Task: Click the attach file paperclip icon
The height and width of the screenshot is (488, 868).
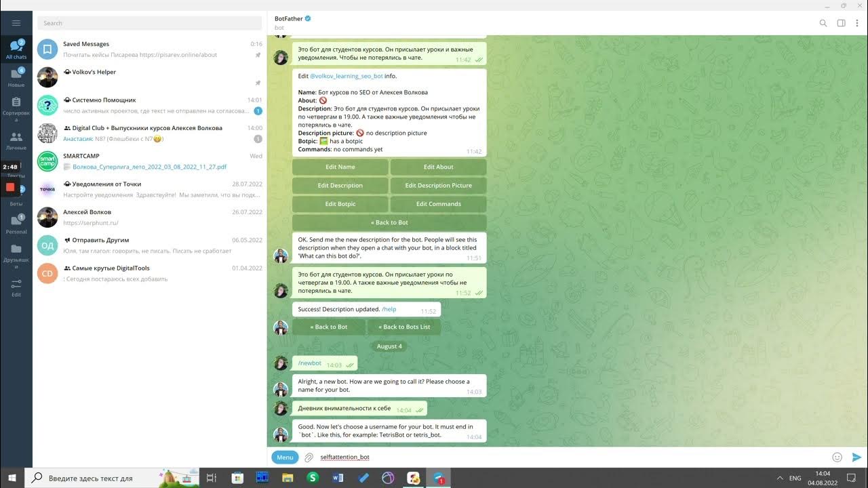Action: [309, 457]
